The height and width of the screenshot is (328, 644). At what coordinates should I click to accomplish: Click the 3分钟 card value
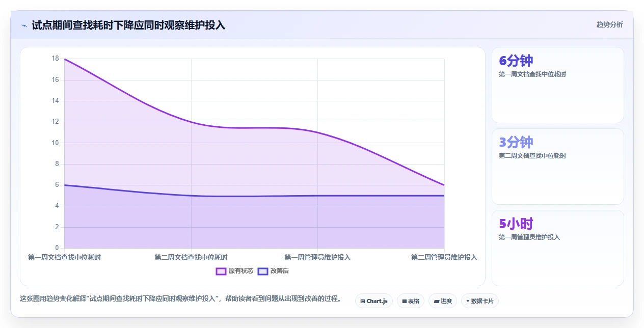(516, 142)
